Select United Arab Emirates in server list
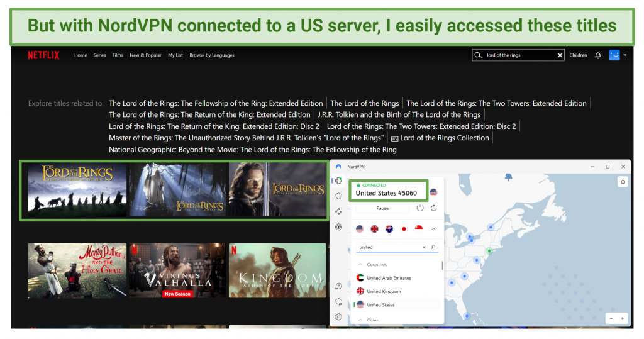This screenshot has height=339, width=644. click(x=397, y=278)
